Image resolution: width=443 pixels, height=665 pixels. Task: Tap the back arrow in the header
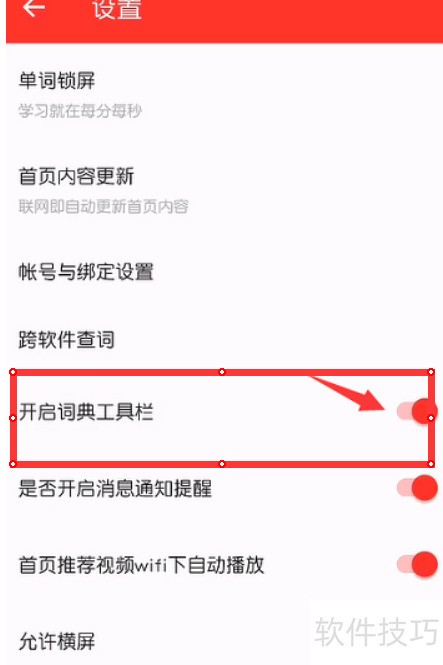[34, 8]
